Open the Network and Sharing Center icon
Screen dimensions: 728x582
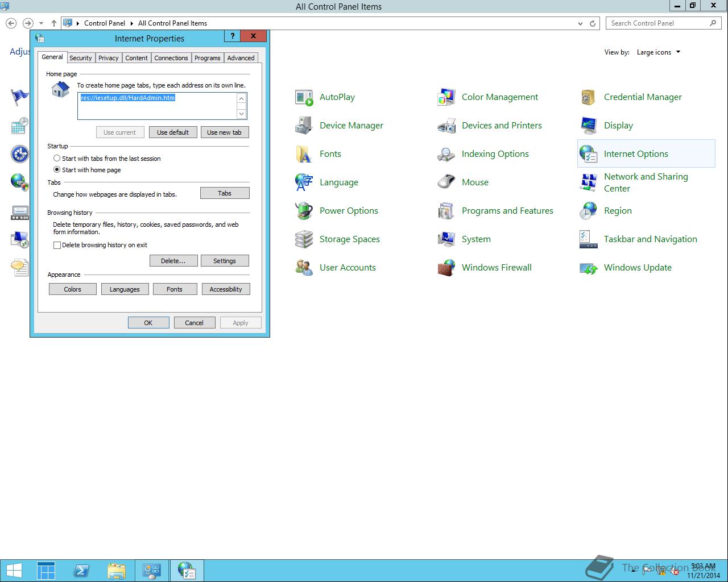(x=589, y=182)
